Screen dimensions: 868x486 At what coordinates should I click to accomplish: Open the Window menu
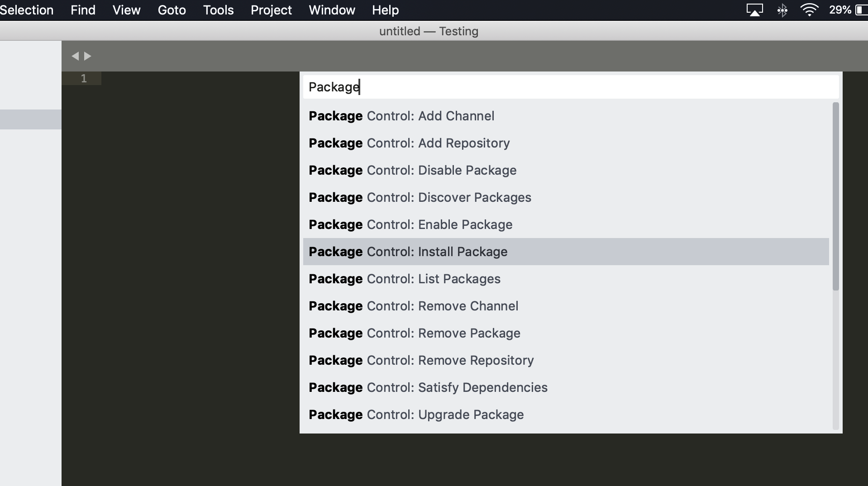pyautogui.click(x=332, y=10)
